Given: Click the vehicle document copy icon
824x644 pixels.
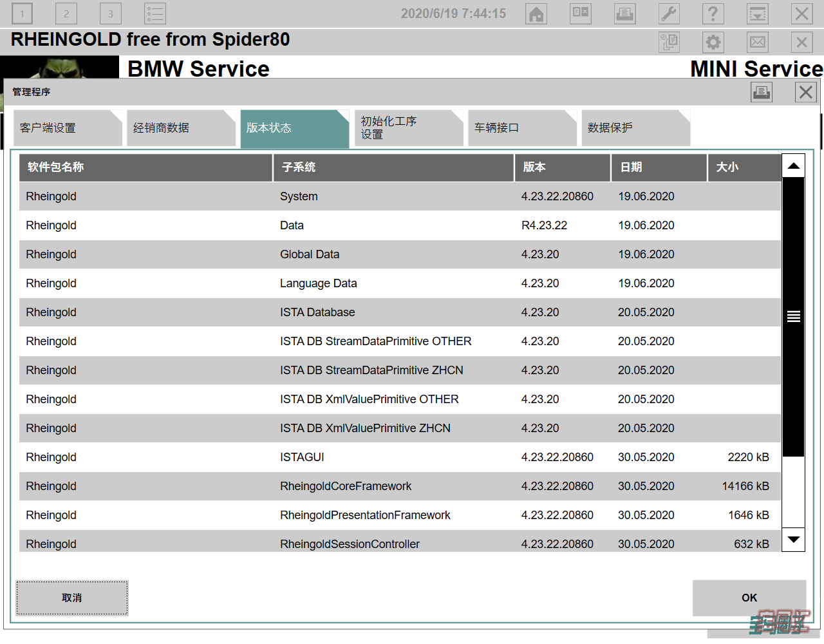Looking at the screenshot, I should pyautogui.click(x=669, y=43).
